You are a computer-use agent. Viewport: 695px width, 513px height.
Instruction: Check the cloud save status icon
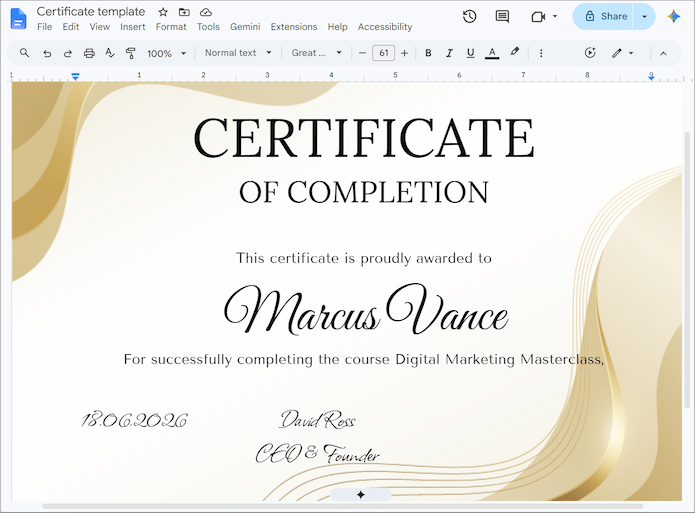coord(206,12)
